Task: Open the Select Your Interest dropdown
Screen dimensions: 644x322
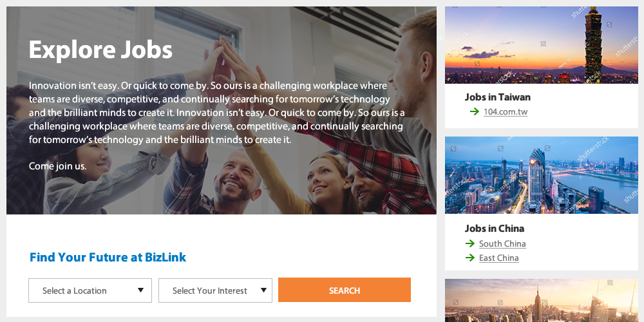Action: (x=215, y=290)
